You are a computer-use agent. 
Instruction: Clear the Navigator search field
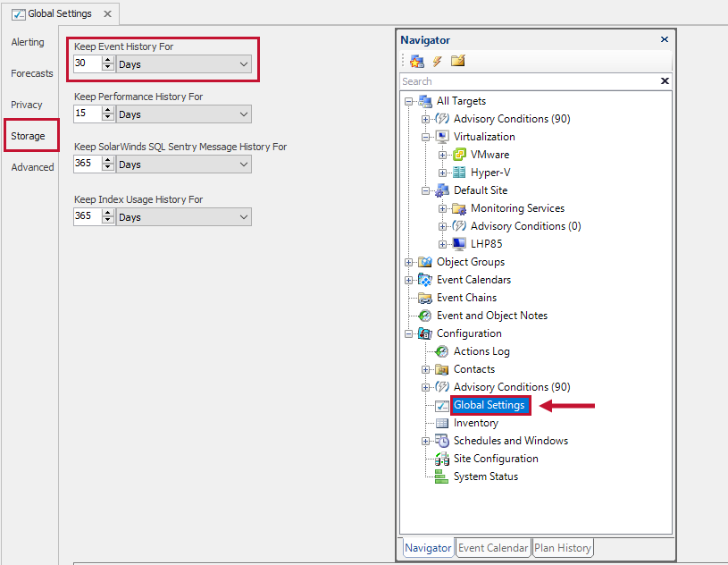[x=665, y=80]
